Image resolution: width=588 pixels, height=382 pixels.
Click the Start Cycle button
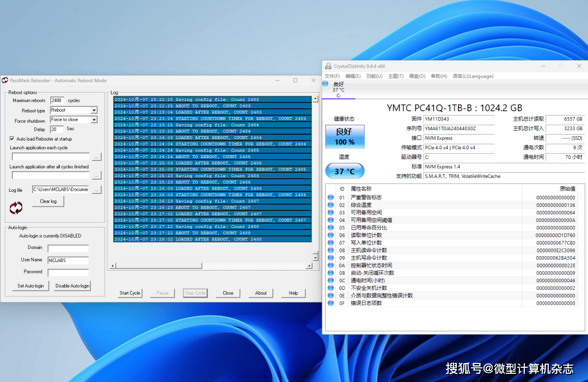pyautogui.click(x=130, y=293)
